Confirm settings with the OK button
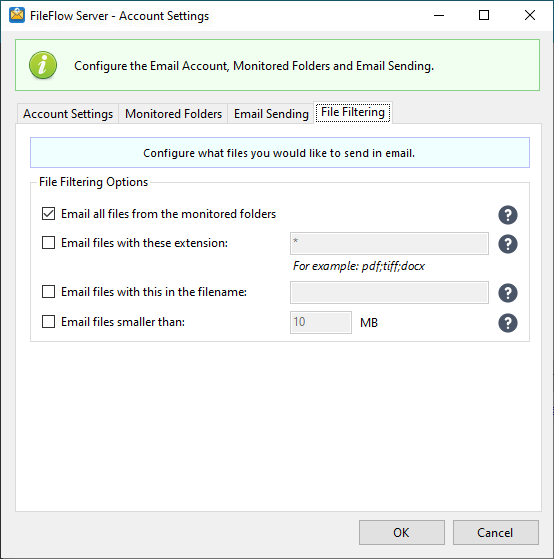The image size is (554, 559). (402, 532)
